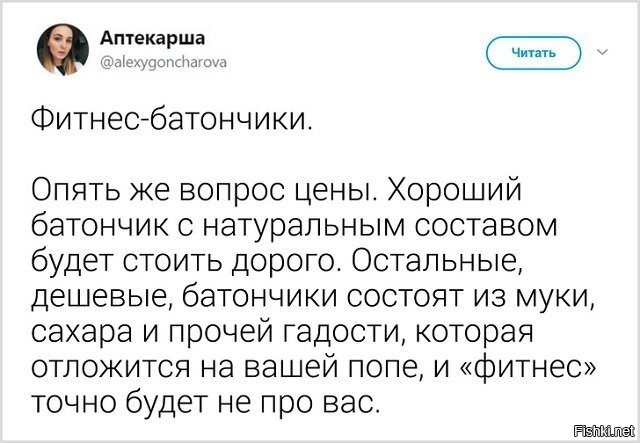Open the Аптекарша display name
640x443 pixels.
click(152, 38)
